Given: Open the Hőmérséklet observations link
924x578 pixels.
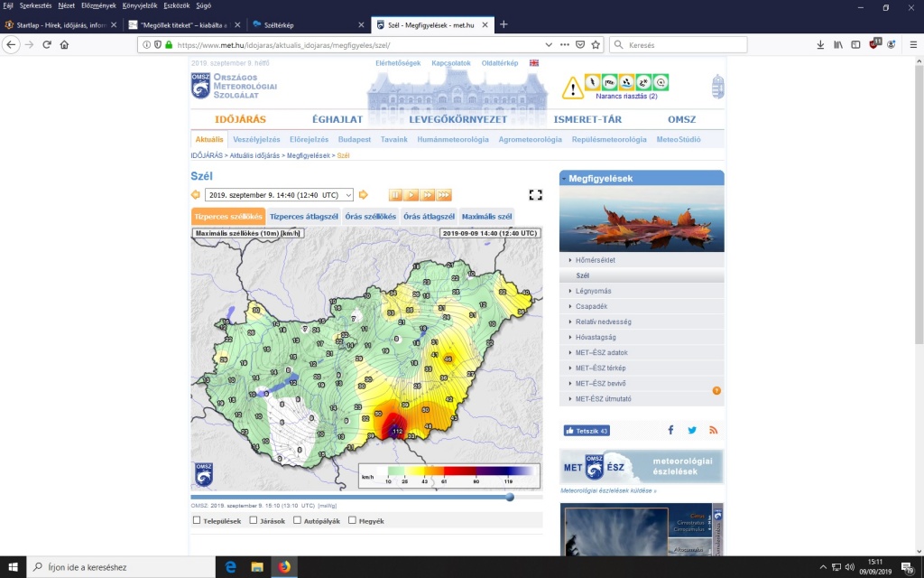Looking at the screenshot, I should tap(595, 260).
